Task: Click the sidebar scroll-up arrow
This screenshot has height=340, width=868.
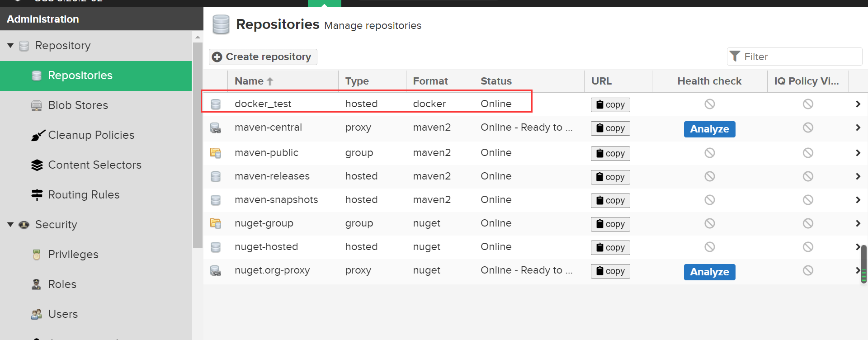Action: point(198,37)
